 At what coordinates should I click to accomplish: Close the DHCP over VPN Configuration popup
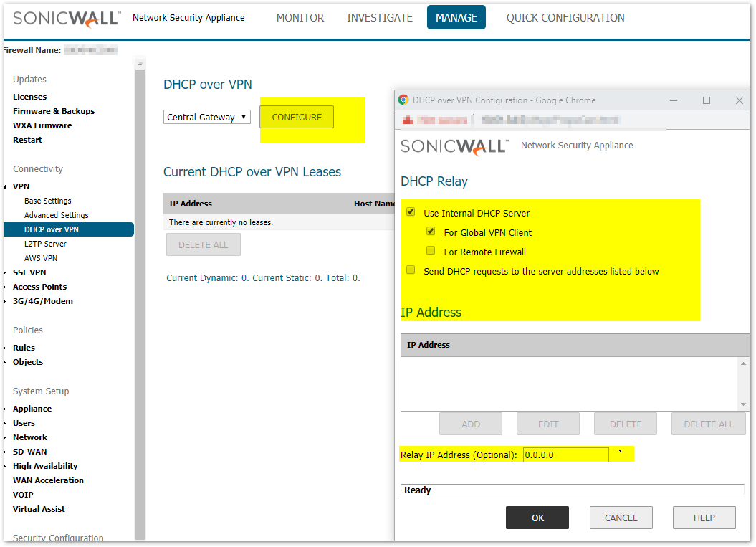(x=740, y=100)
